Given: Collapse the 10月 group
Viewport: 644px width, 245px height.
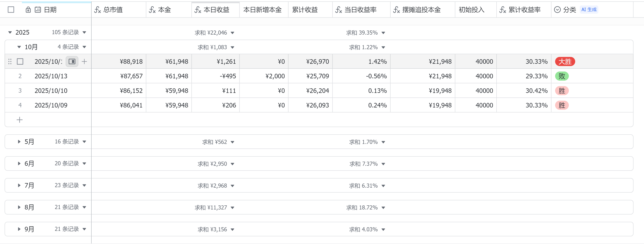Looking at the screenshot, I should pos(19,47).
